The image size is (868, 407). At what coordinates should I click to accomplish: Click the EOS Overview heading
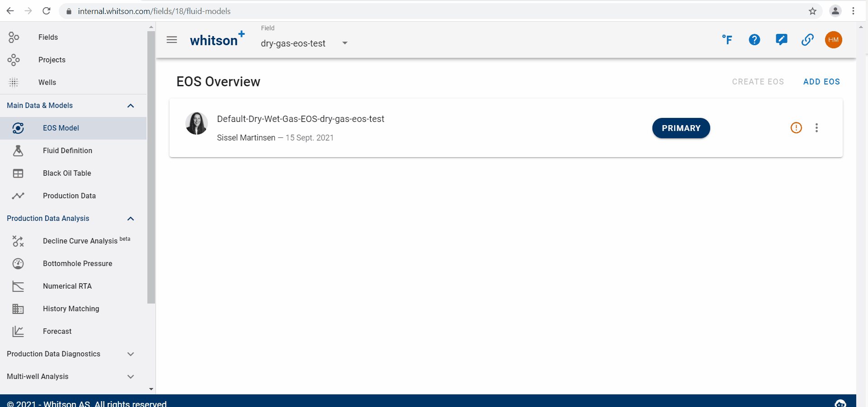coord(218,82)
